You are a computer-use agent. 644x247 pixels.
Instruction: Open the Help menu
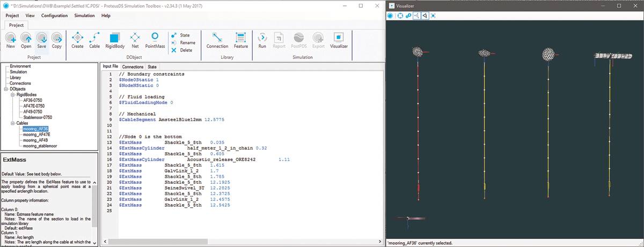(x=106, y=16)
